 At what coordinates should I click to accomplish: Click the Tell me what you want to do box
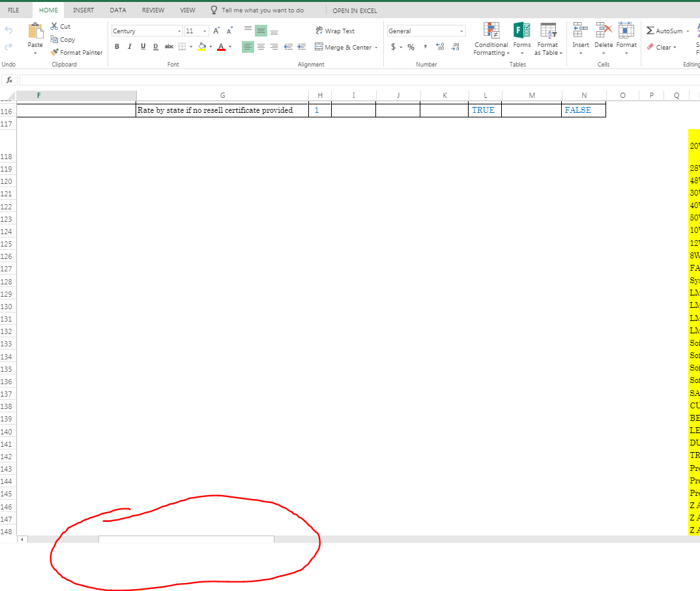(257, 10)
